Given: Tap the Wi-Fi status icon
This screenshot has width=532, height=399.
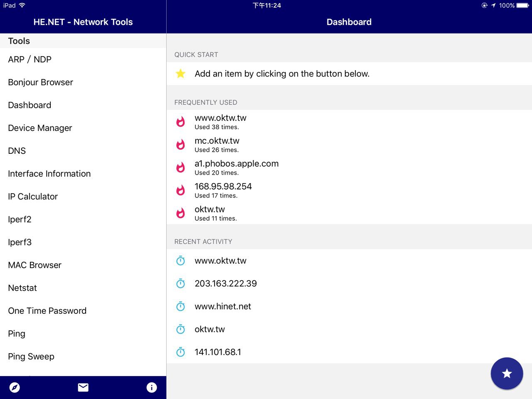Looking at the screenshot, I should (x=22, y=5).
